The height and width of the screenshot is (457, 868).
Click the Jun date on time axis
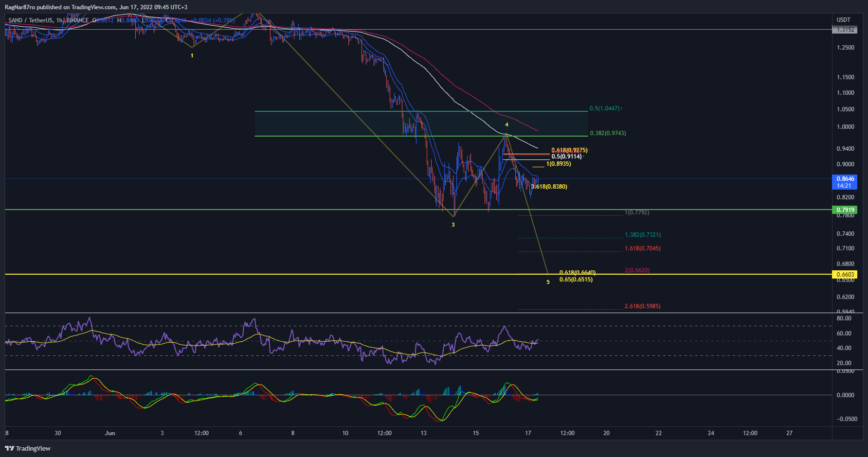point(110,433)
